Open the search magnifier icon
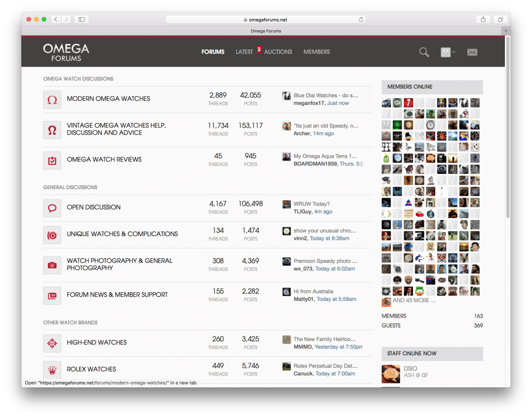Screen dimensions: 532x418 424,52
